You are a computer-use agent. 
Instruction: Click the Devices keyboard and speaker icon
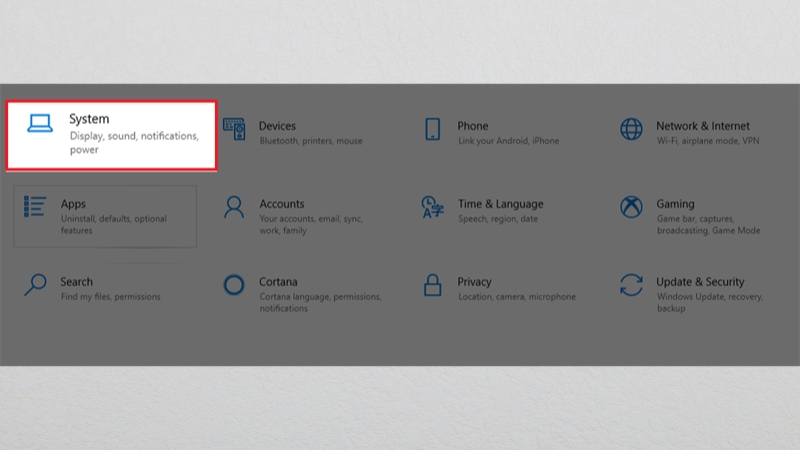click(234, 129)
